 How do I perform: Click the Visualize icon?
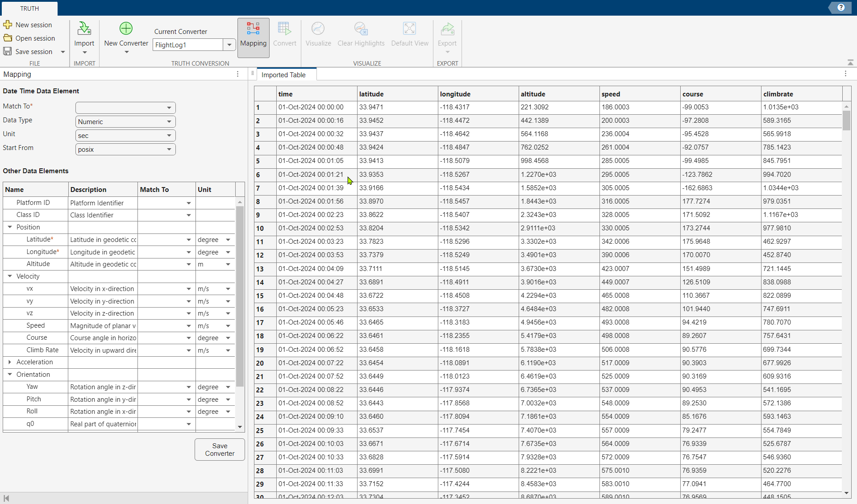(x=318, y=29)
